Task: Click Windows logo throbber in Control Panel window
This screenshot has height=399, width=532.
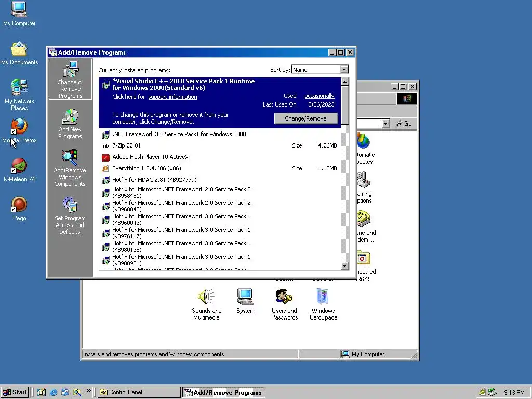Action: (x=406, y=99)
